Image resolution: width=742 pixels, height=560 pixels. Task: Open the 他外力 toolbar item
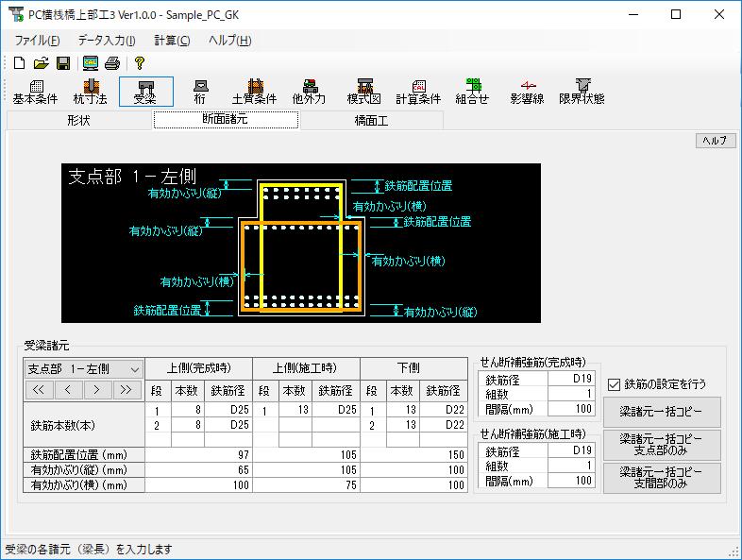click(x=310, y=92)
